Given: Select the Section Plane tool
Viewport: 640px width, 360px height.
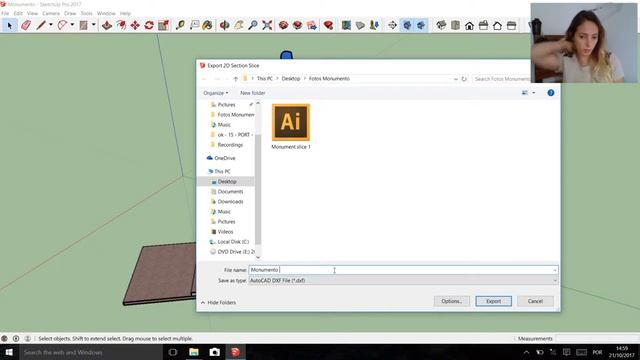Looking at the screenshot, I should pos(392,26).
